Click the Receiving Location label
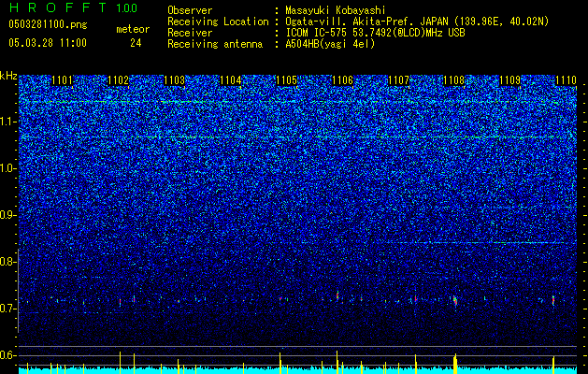Image resolution: width=588 pixels, height=374 pixels. 218,22
